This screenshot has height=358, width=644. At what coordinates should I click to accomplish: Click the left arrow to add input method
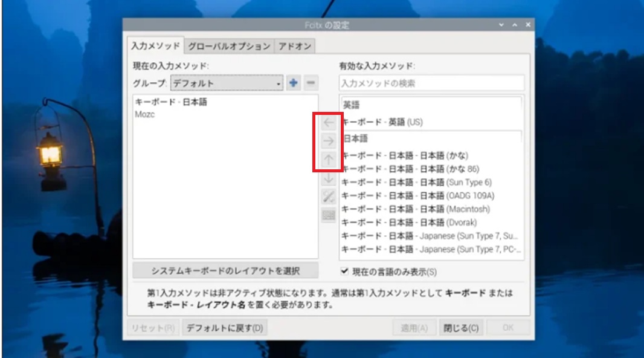(x=329, y=123)
